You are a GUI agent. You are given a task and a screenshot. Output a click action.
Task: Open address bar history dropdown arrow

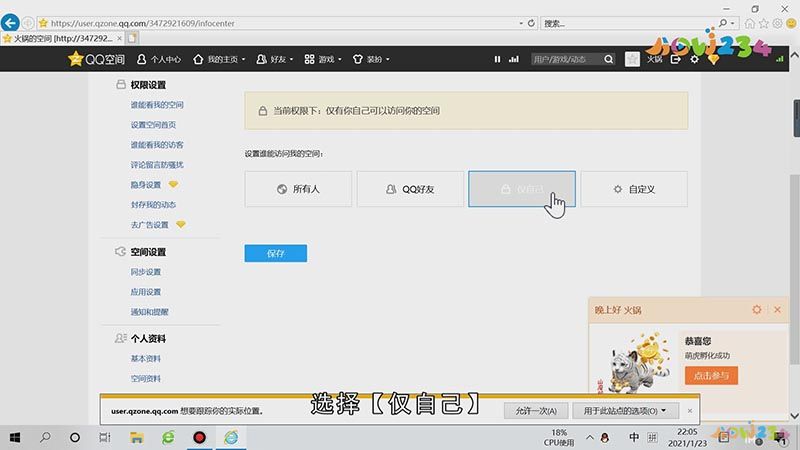521,23
